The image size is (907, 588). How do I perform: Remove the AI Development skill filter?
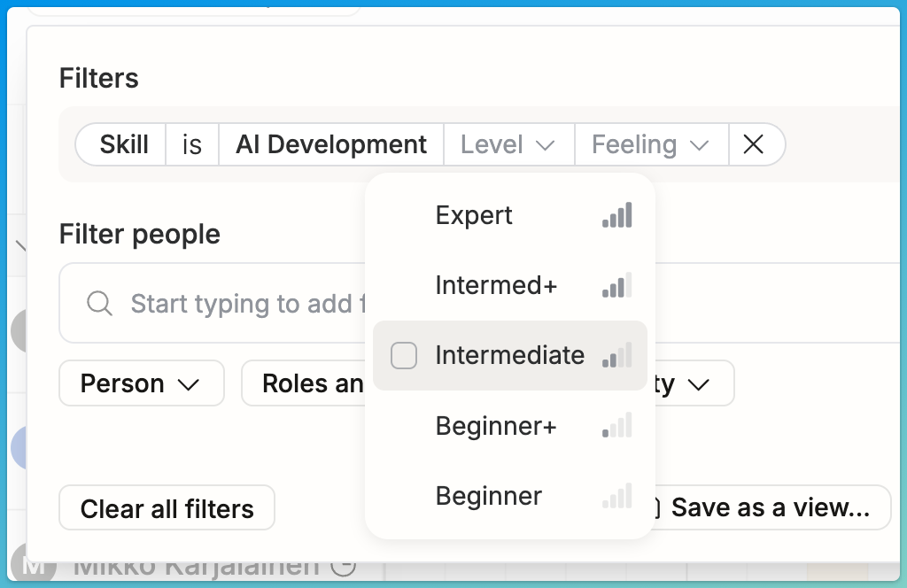pos(753,144)
